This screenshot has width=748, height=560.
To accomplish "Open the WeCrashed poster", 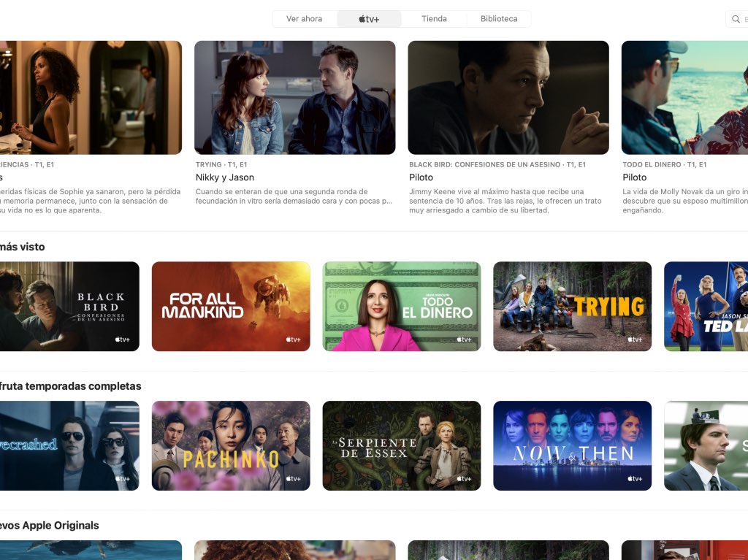I will (69, 445).
